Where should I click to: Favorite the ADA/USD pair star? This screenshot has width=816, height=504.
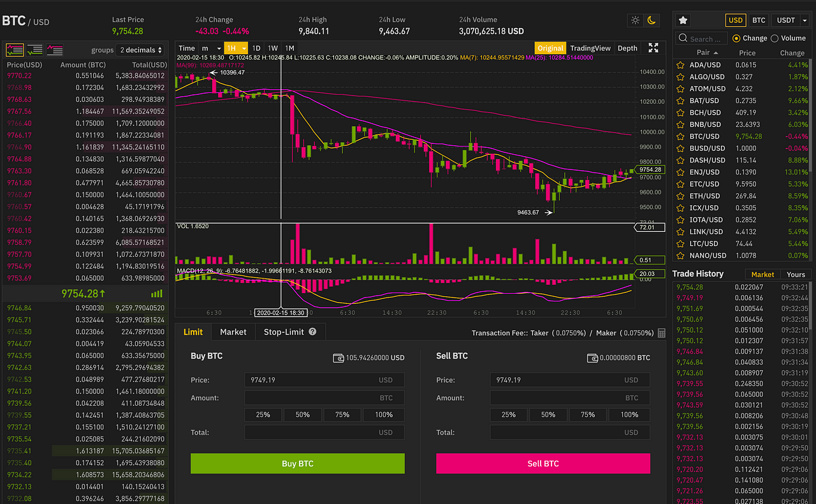coord(681,65)
